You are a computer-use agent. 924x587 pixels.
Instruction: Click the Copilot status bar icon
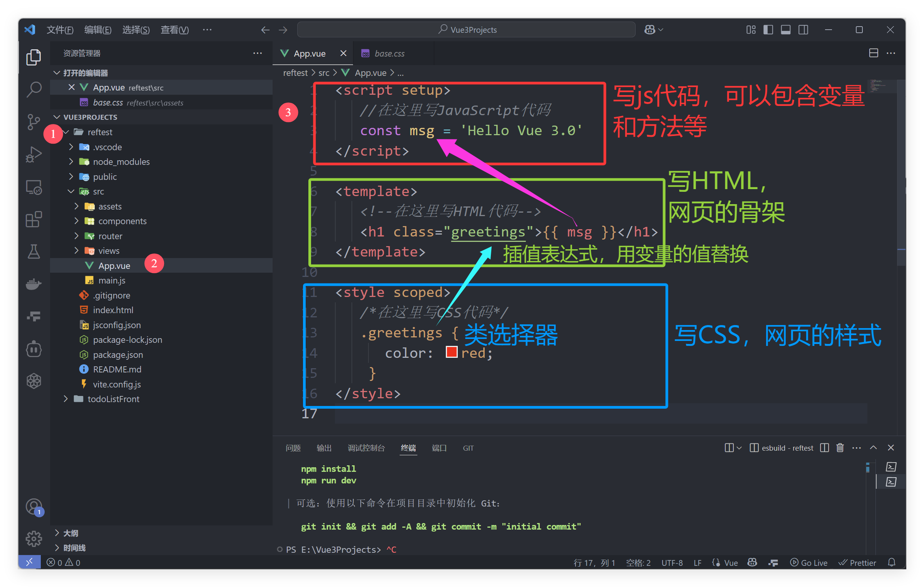point(752,562)
